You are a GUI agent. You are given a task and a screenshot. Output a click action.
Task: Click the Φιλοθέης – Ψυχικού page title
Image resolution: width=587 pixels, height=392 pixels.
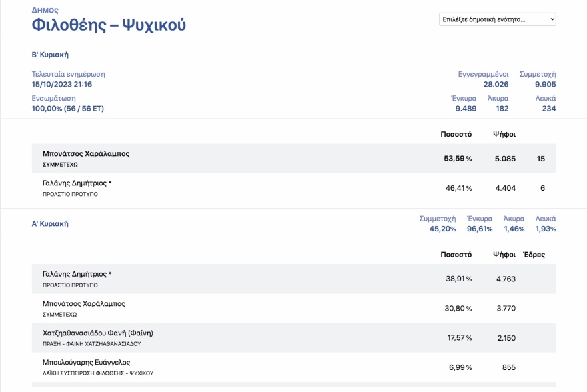point(109,25)
